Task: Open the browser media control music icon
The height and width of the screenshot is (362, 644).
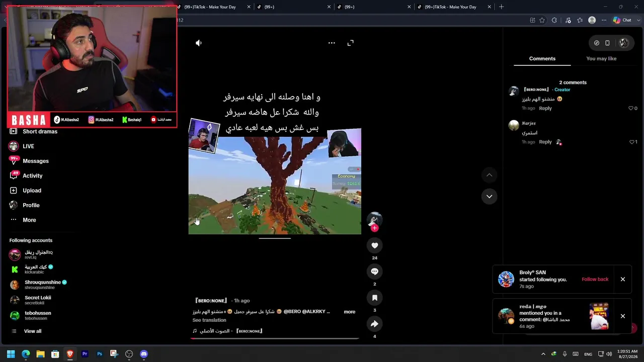Action: coord(568,20)
